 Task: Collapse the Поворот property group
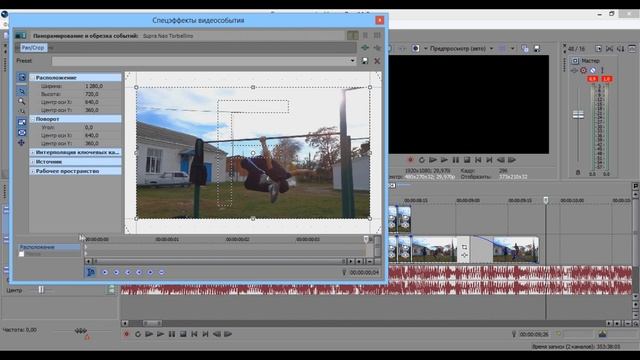[x=32, y=119]
